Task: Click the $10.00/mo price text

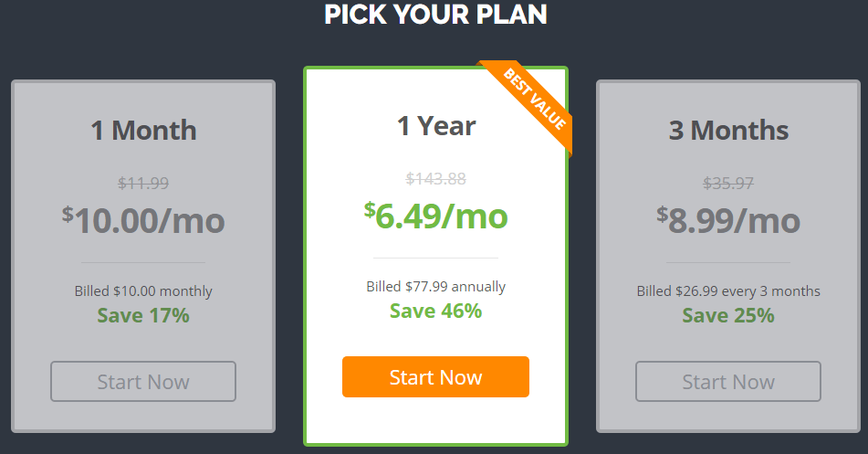Action: 143,220
